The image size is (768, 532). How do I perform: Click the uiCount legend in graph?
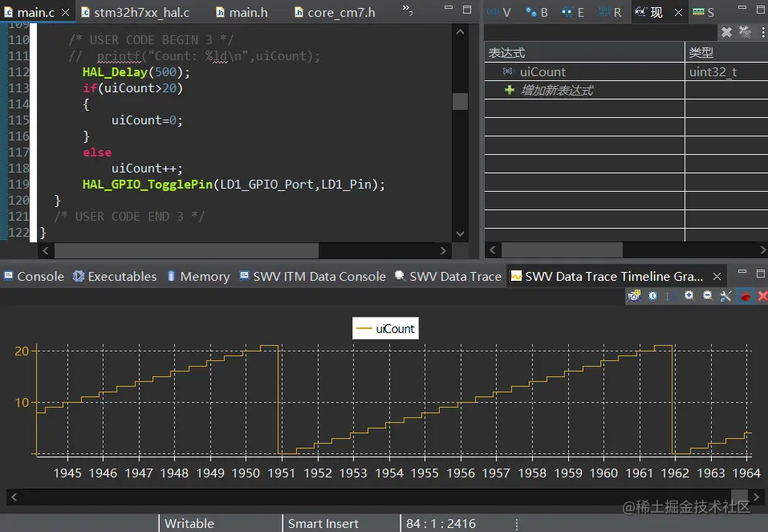385,328
